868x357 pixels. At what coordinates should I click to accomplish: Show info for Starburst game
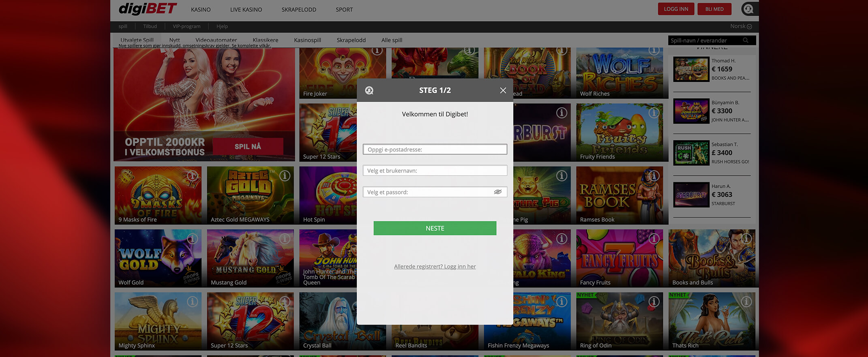click(562, 113)
